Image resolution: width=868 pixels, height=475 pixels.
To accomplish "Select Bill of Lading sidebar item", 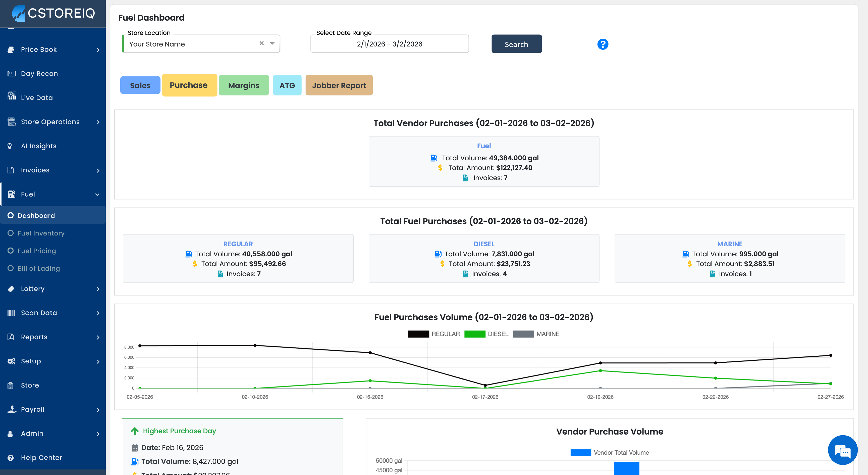I will point(38,268).
